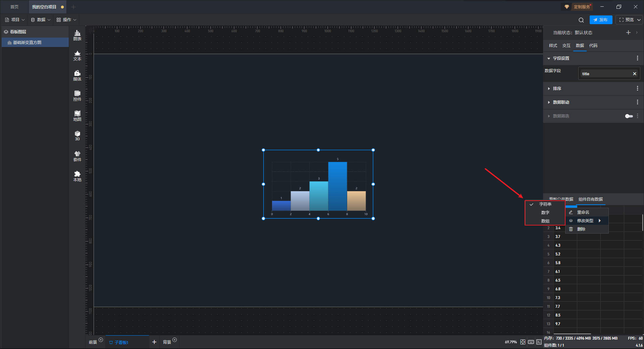Clear the title data field
The height and width of the screenshot is (349, 644).
pyautogui.click(x=635, y=74)
